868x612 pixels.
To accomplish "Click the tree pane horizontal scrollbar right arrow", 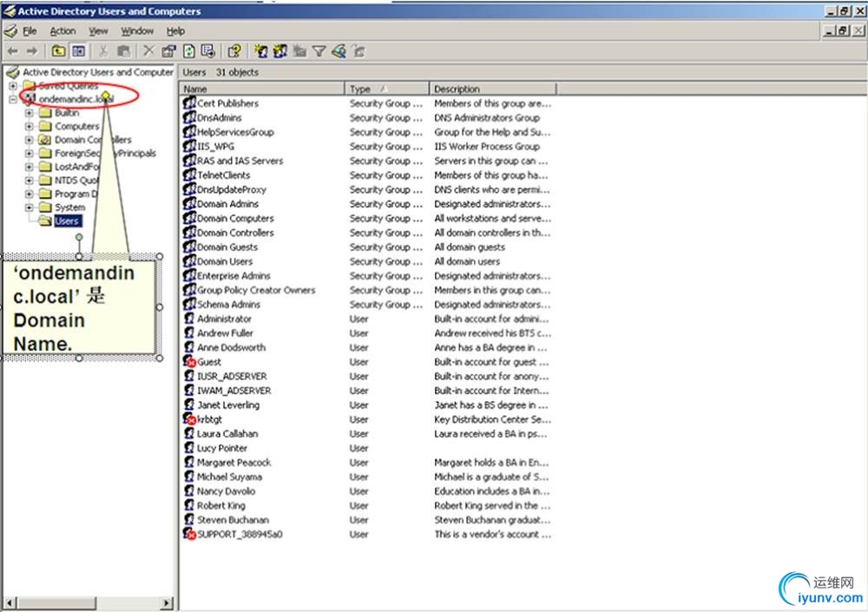I will tap(168, 602).
